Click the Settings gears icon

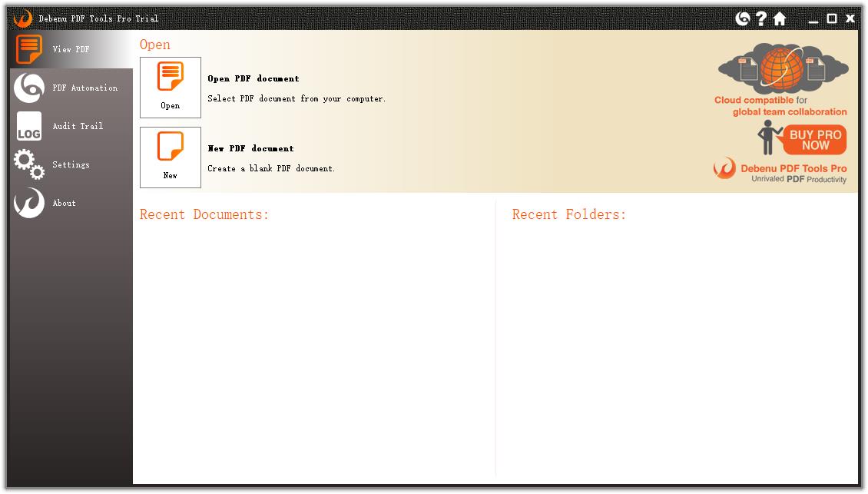pyautogui.click(x=28, y=164)
